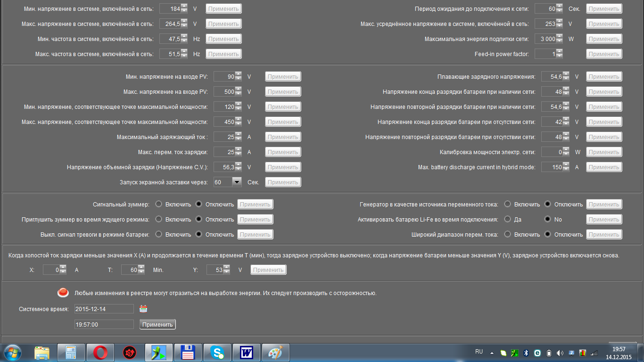
Task: Enable the Сигнальный зуммер option
Action: point(158,204)
